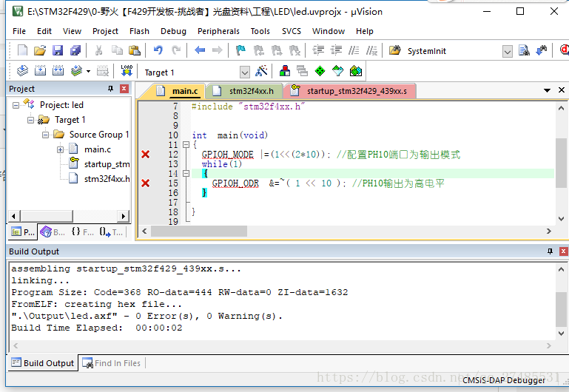Open the Peripherals menu

(x=218, y=31)
